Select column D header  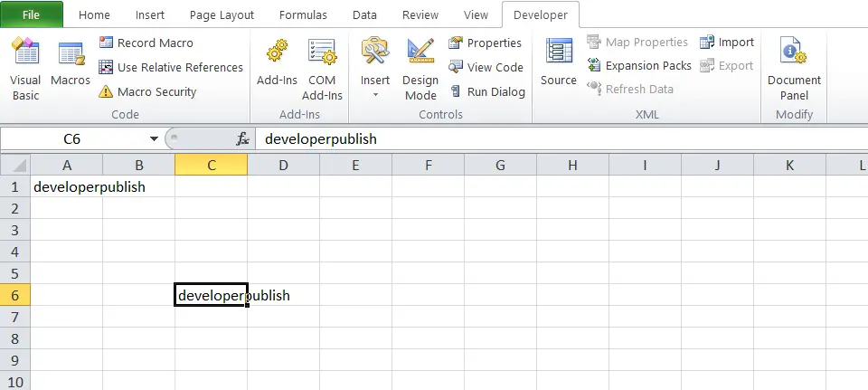[x=283, y=165]
